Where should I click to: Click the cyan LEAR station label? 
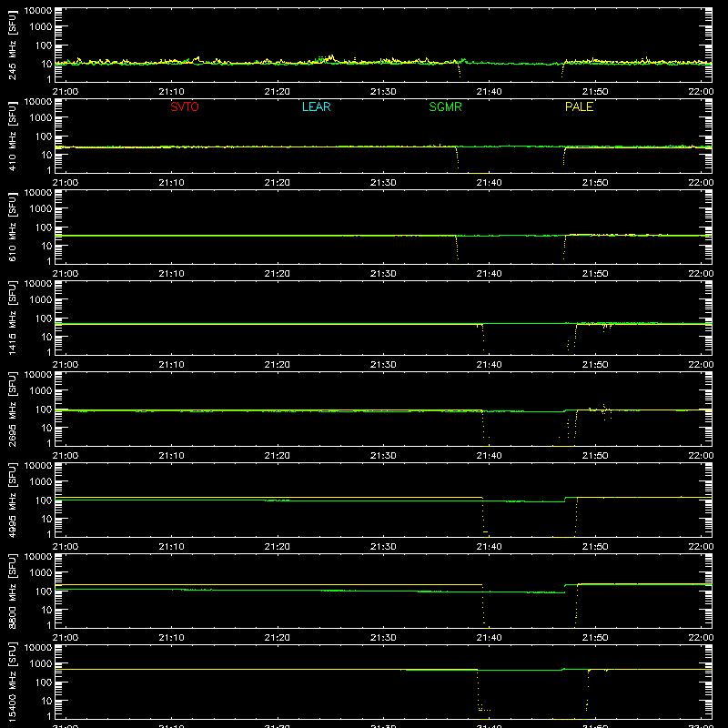316,106
